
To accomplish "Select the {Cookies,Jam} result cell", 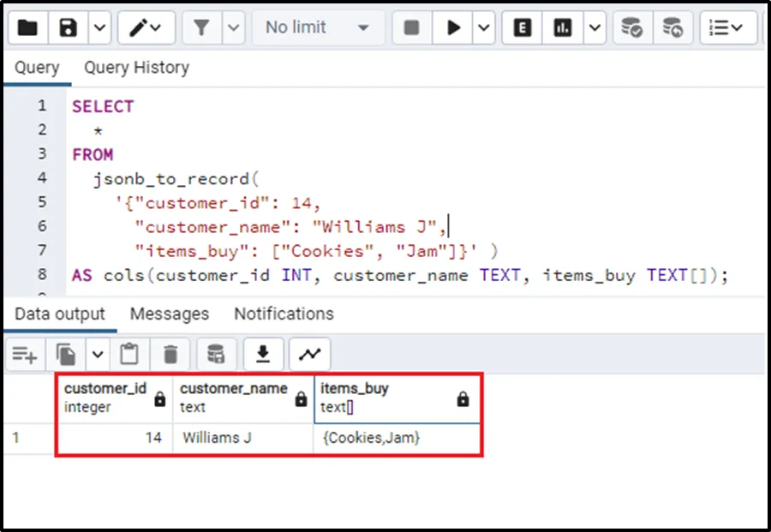I will (371, 438).
